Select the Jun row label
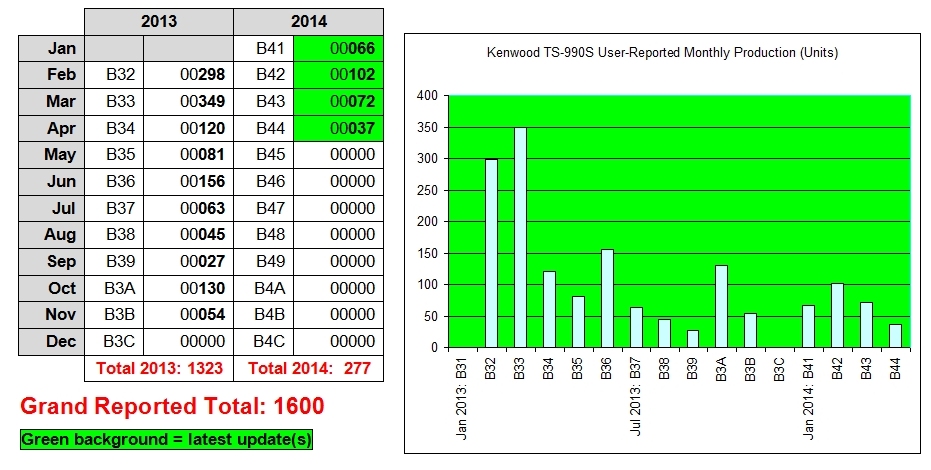Image resolution: width=931 pixels, height=470 pixels. tap(52, 182)
